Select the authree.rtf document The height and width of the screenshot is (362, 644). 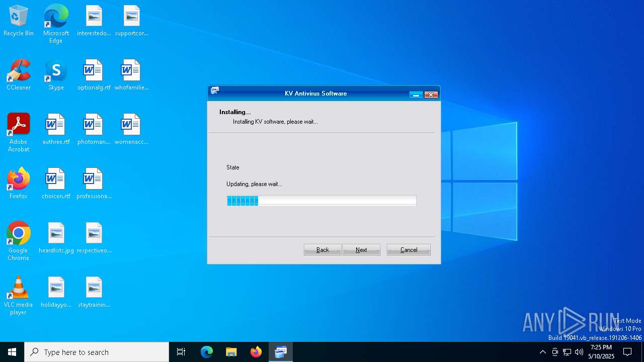tap(56, 130)
